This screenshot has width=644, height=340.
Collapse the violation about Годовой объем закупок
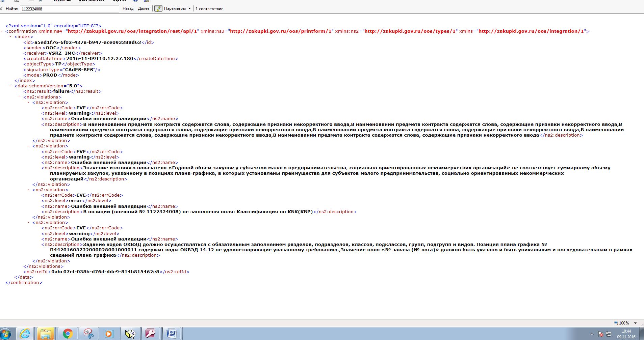(29, 146)
